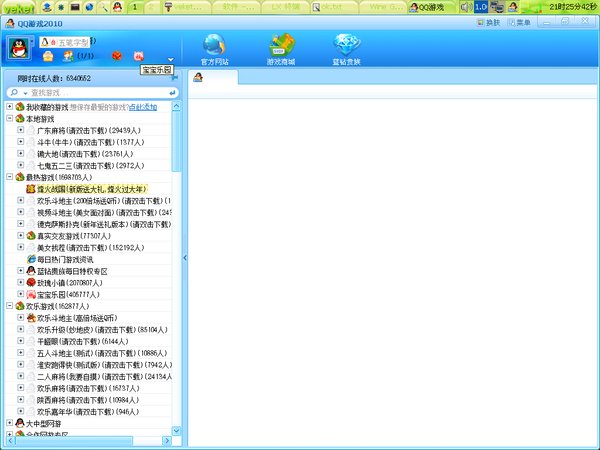Open 游戏商城 shop icon
The image size is (600, 450).
coord(280,45)
